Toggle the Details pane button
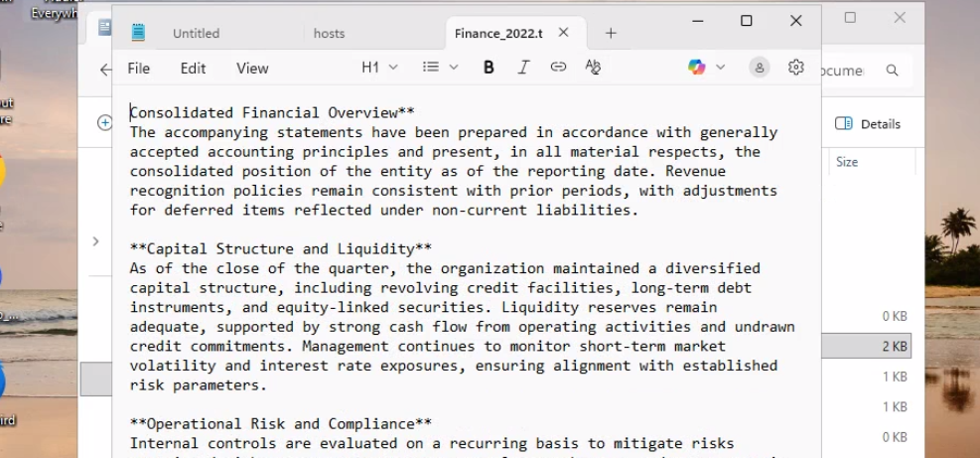Screen dimensions: 980x458 click(868, 124)
